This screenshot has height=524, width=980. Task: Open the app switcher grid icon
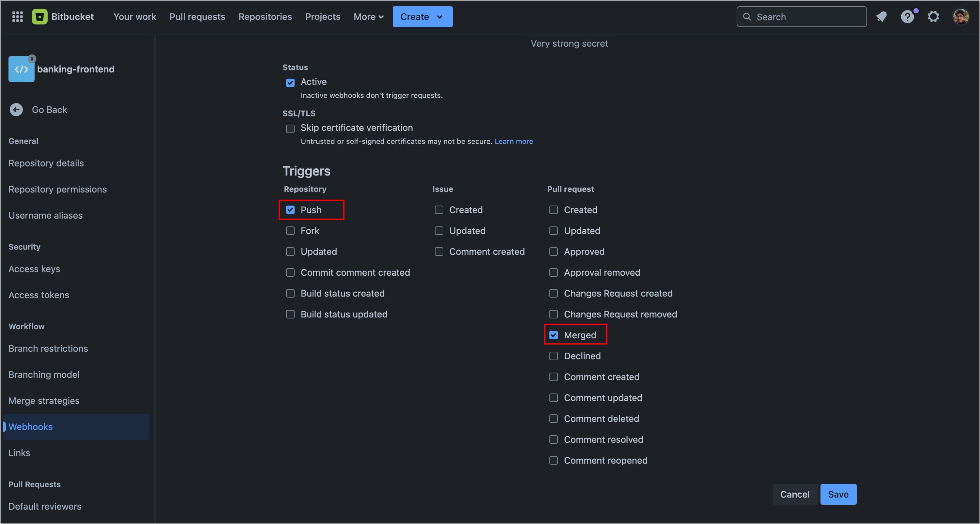(18, 17)
